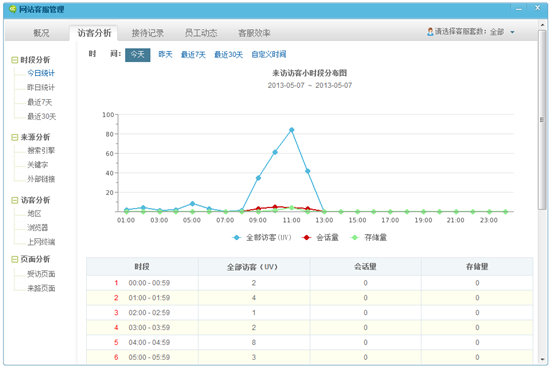This screenshot has height=367, width=552.
Task: Toggle 存储量 green legend marker
Action: pyautogui.click(x=355, y=238)
